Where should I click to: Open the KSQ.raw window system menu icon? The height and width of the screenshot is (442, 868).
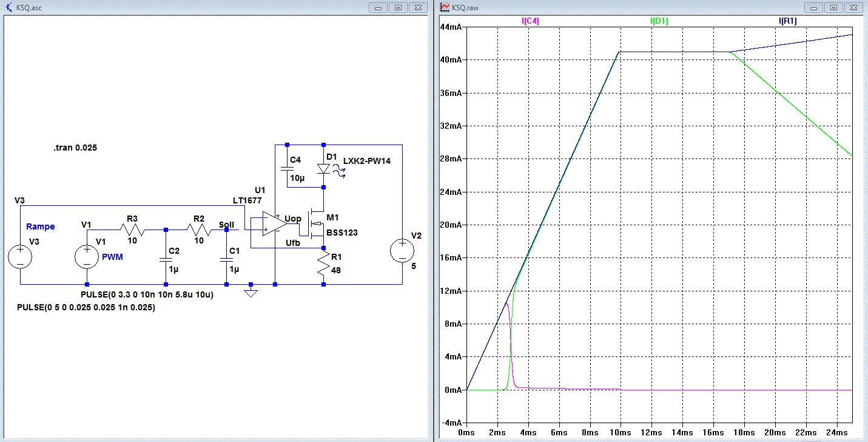click(445, 7)
